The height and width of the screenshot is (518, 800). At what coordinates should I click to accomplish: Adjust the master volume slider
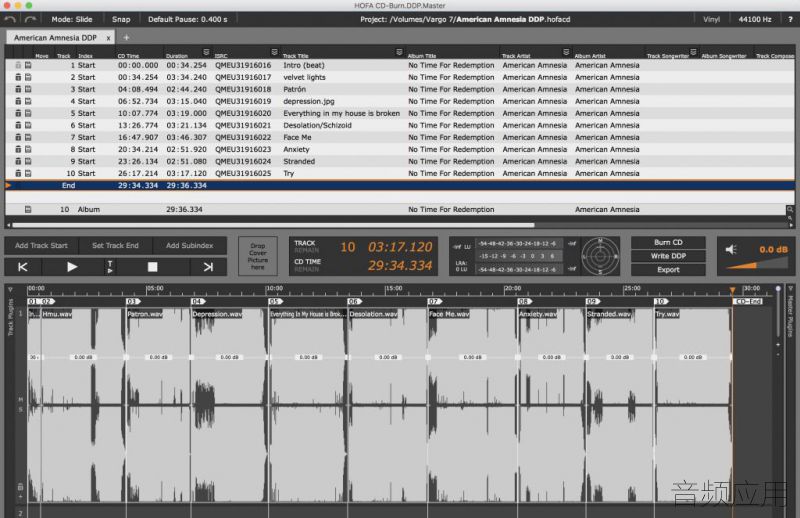(x=757, y=264)
